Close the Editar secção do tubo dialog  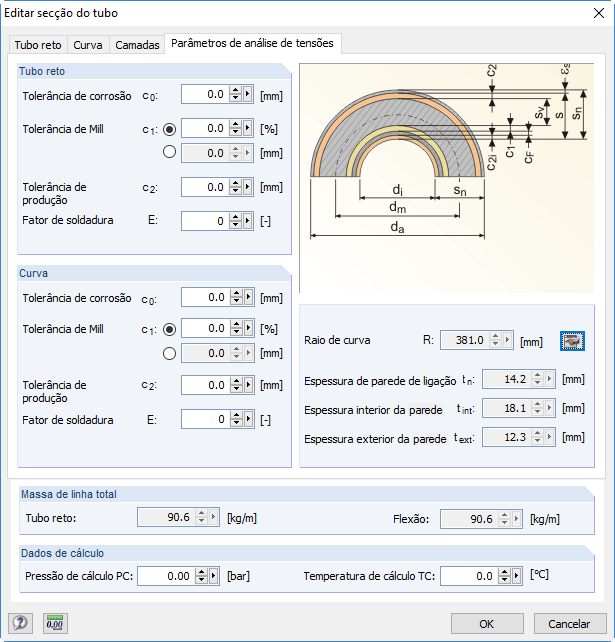[599, 13]
